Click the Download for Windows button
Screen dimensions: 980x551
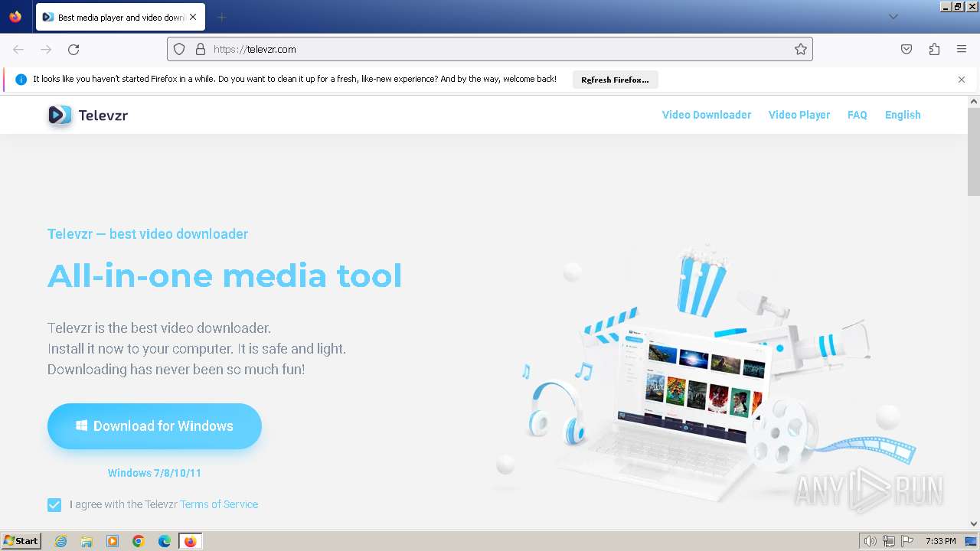tap(155, 426)
